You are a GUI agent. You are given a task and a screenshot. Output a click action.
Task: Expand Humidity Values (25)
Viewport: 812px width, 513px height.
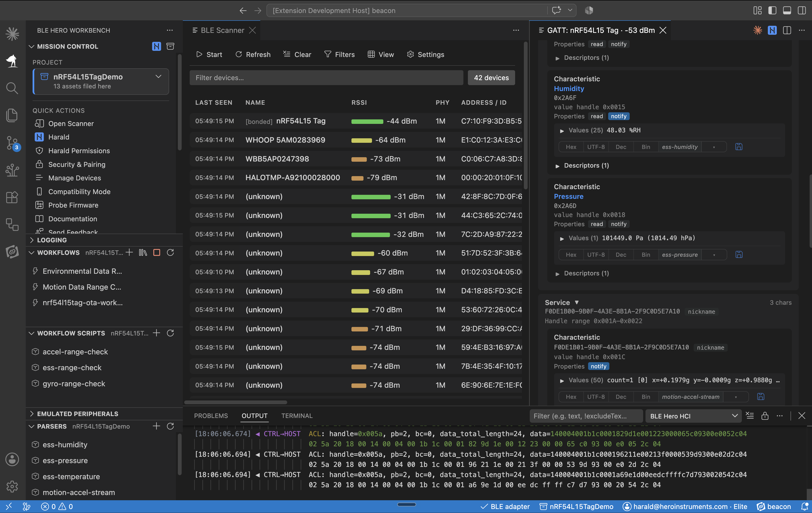coord(562,130)
